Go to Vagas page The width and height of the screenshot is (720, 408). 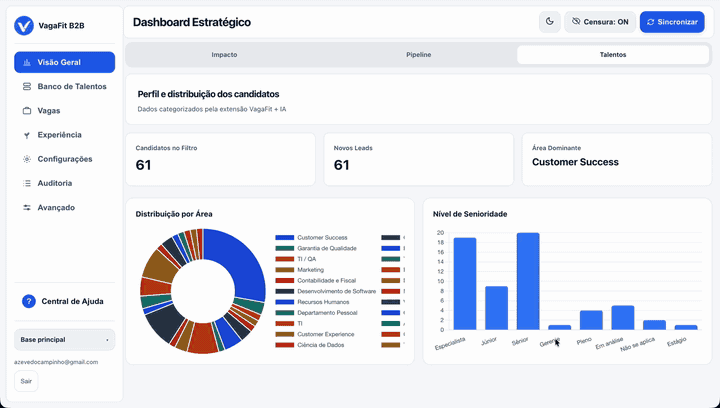[x=65, y=111]
